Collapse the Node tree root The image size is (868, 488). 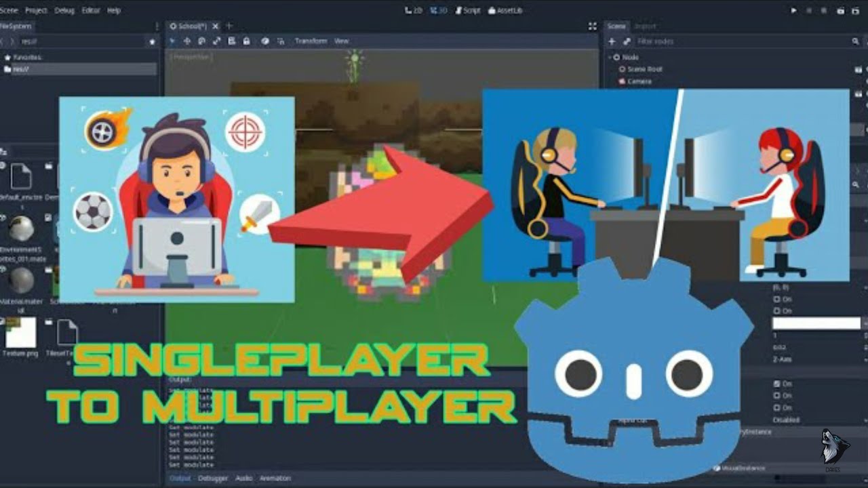[x=610, y=58]
